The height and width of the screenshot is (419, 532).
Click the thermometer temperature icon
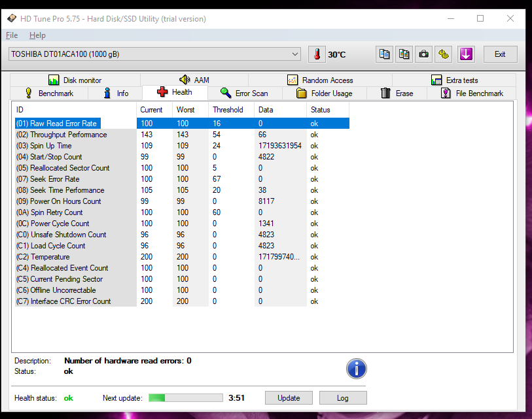pyautogui.click(x=317, y=54)
